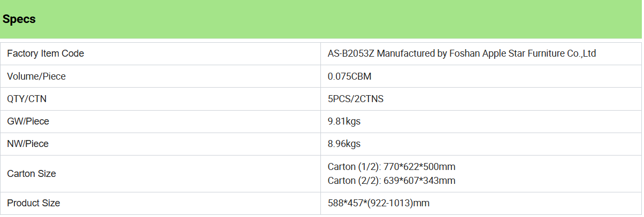Viewport: 644px width, 217px height.
Task: Select the Factory Item Code label cell
Action: pyautogui.click(x=160, y=54)
